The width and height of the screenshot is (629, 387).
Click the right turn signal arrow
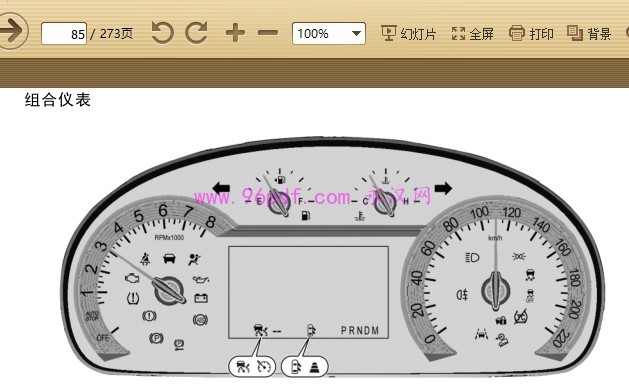click(443, 188)
